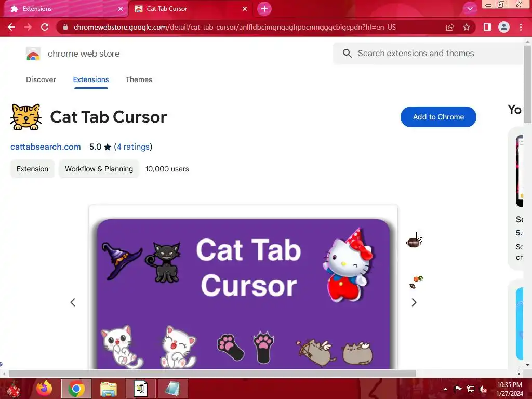Click the muted volume icon in tray
Viewport: 532px width, 399px height.
point(483,389)
